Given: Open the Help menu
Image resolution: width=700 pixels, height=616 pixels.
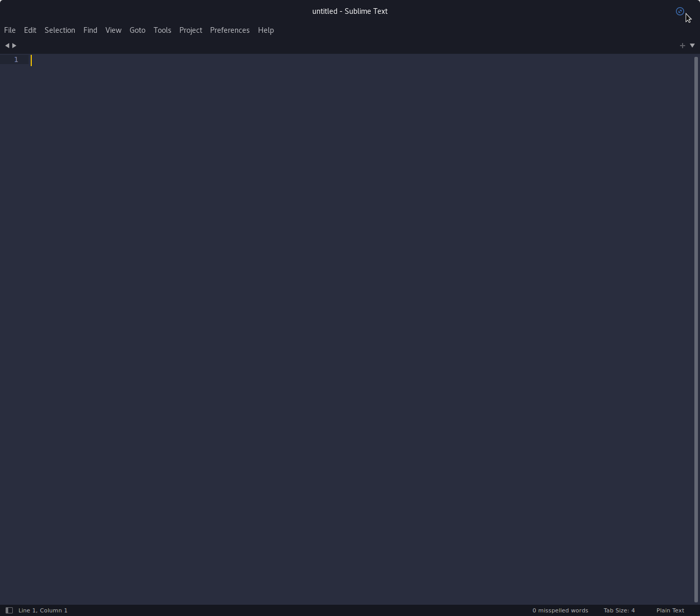Looking at the screenshot, I should pos(266,30).
